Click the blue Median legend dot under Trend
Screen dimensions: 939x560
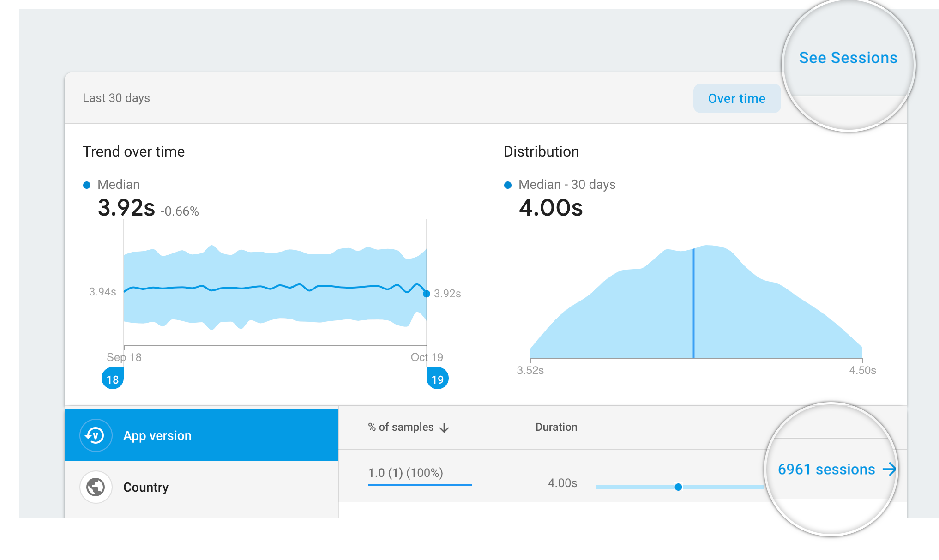coord(87,185)
